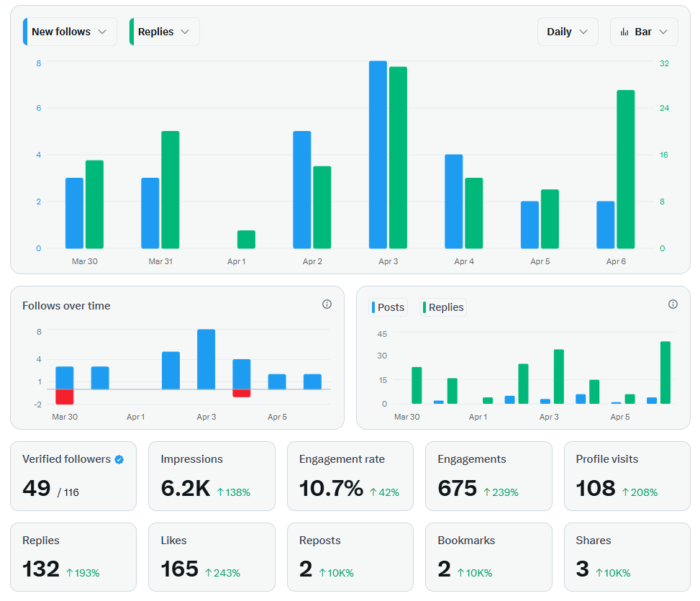Select the Engagement rate card
Image resolution: width=700 pixels, height=601 pixels.
pyautogui.click(x=350, y=476)
